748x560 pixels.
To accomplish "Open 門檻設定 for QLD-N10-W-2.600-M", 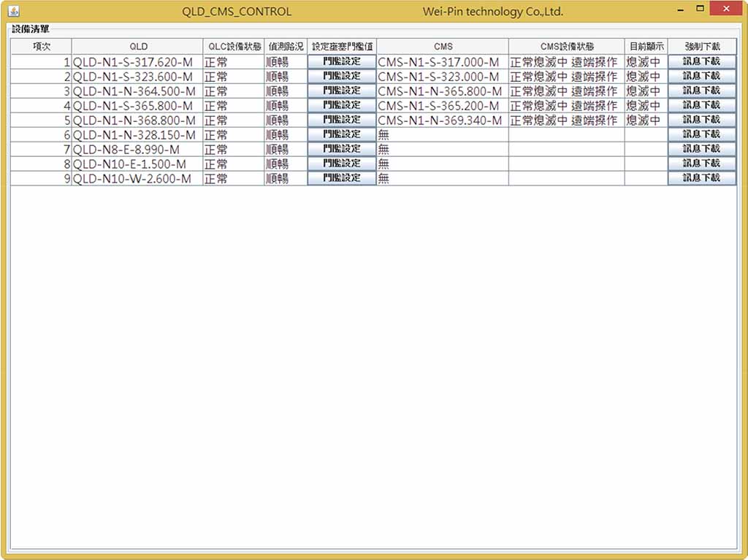I will point(342,178).
